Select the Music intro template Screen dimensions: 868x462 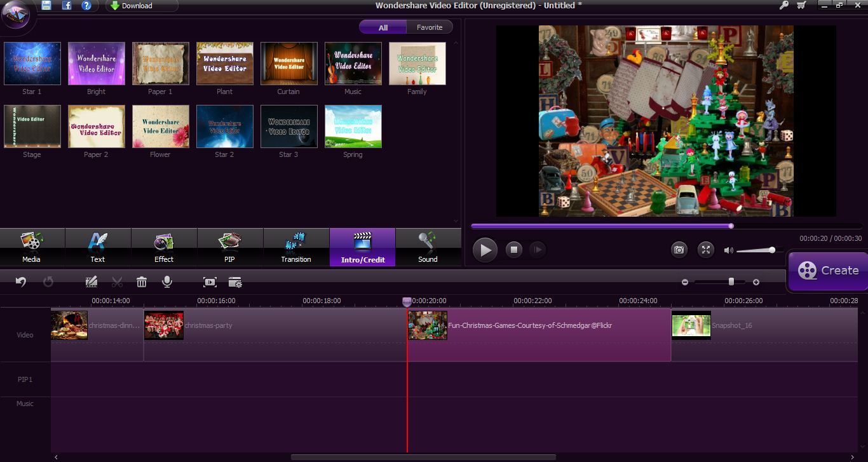[353, 64]
